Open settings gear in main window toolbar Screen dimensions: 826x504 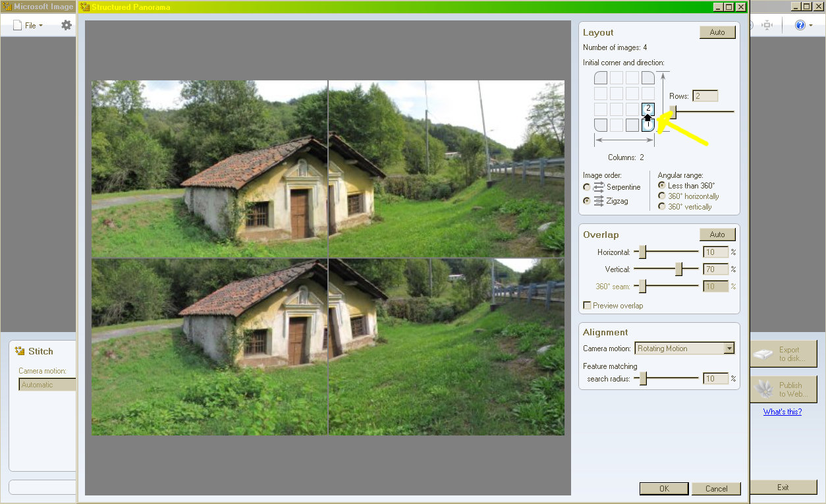point(67,25)
